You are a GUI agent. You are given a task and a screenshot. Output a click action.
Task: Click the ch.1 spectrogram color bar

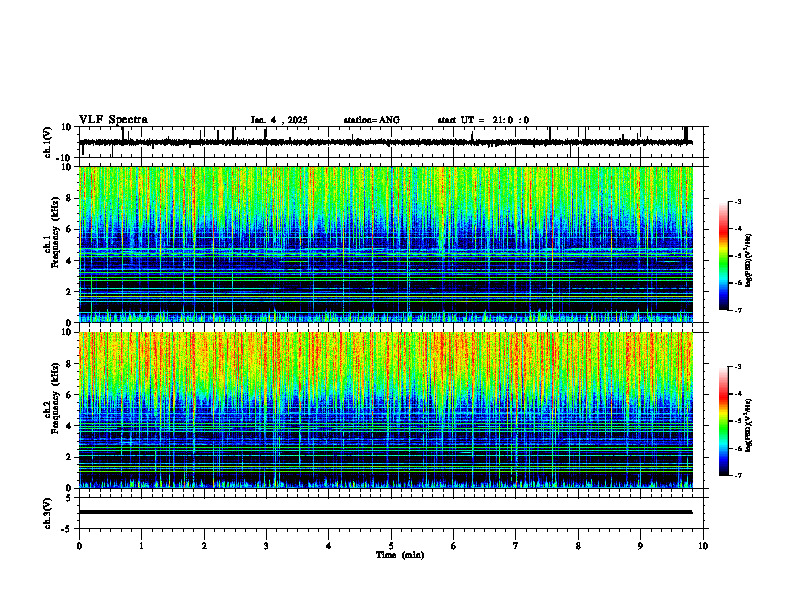click(724, 256)
